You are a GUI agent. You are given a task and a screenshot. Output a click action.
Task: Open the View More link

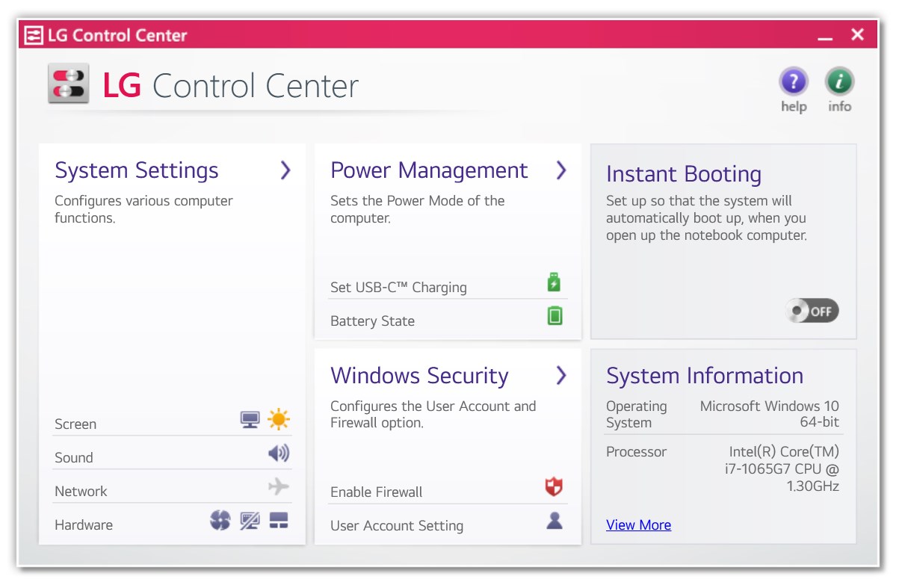pos(638,524)
